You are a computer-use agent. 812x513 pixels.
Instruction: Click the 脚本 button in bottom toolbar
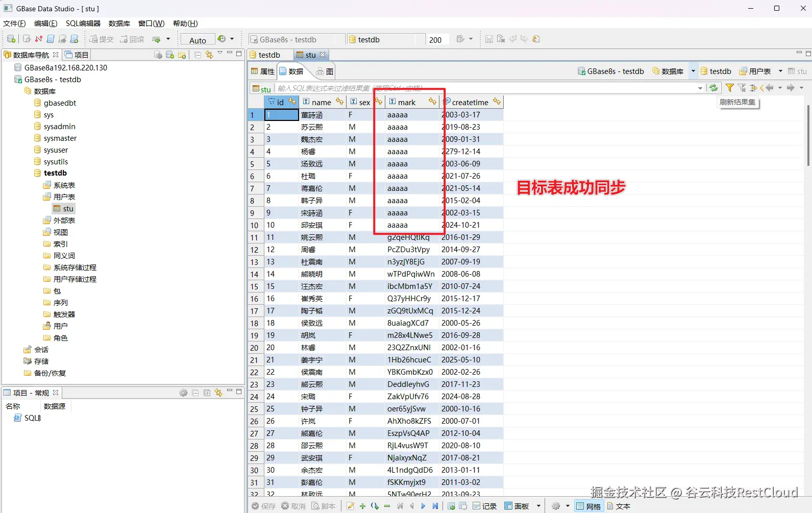point(324,506)
